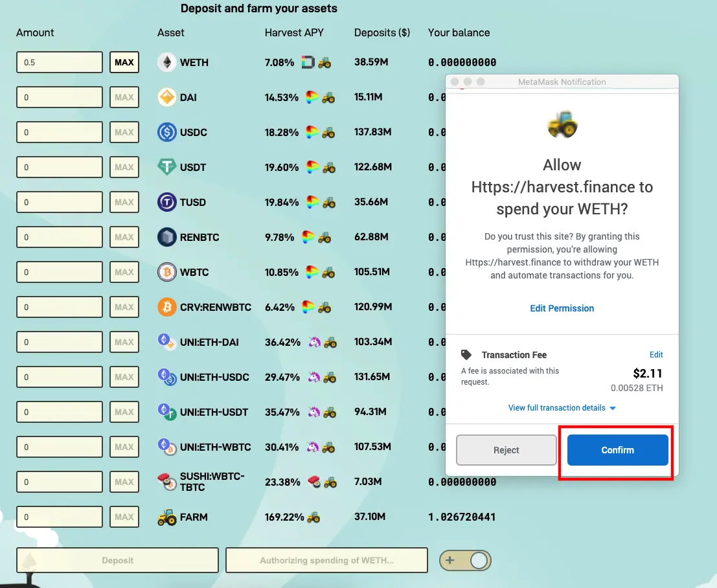Click the 137.83M USDC deposits value

click(x=372, y=132)
